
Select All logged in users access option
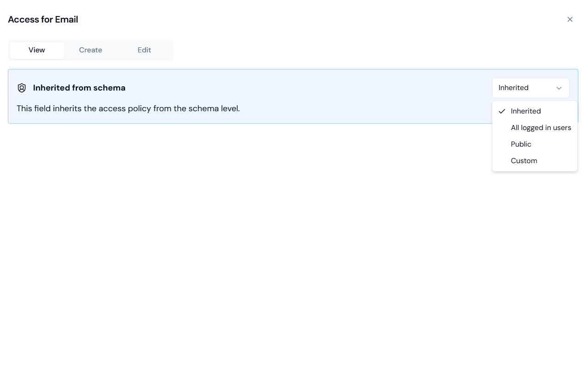pos(541,127)
